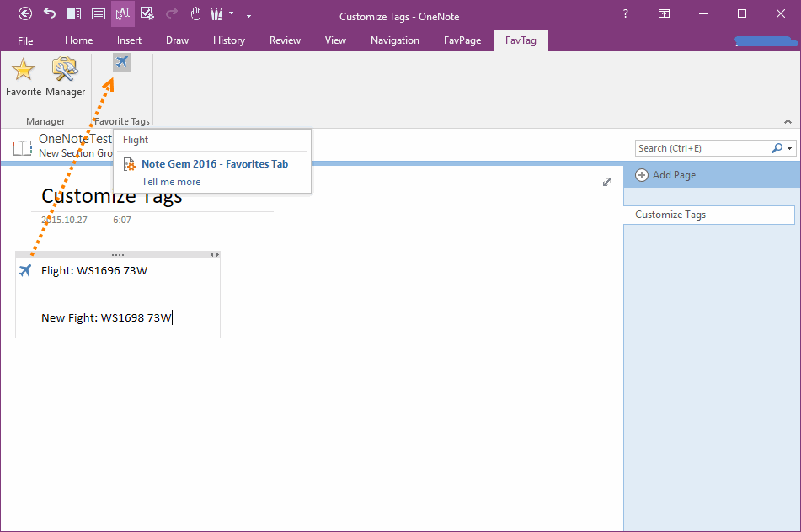Click Tell me more link in tooltip
Viewport: 801px width, 532px height.
(x=171, y=182)
